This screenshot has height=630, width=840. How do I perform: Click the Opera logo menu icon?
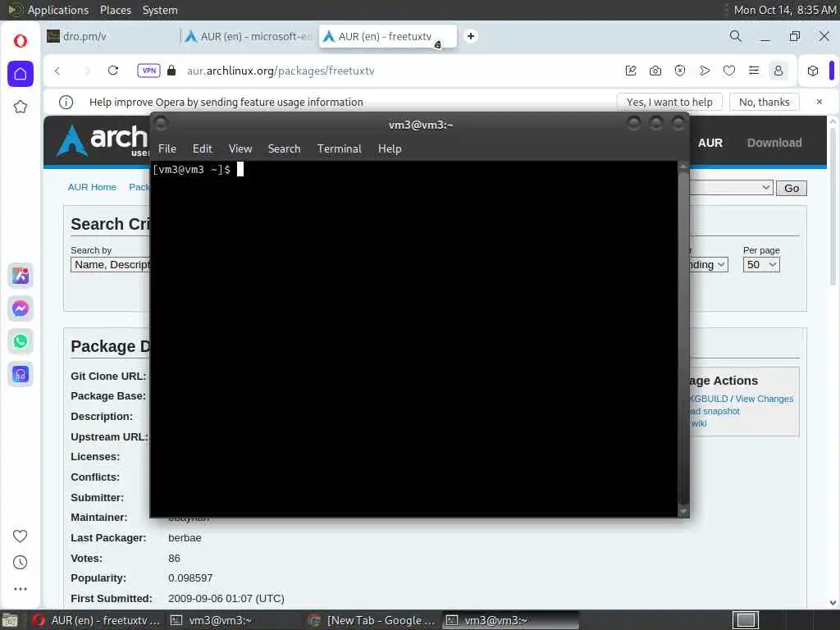(x=21, y=41)
